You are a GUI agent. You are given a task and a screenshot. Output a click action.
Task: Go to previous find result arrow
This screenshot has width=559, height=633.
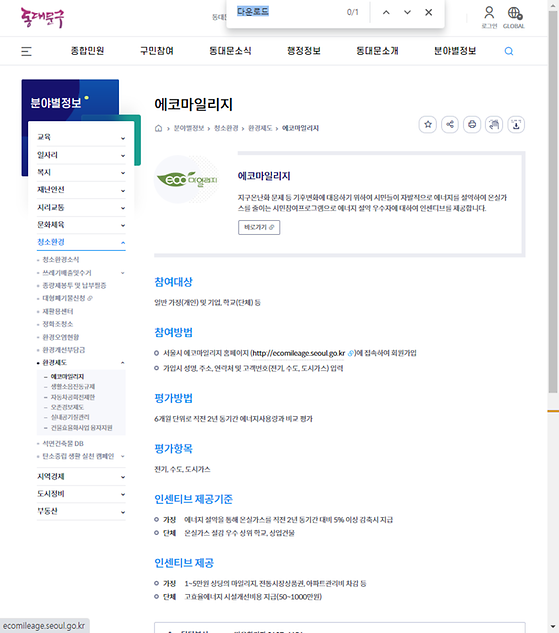pyautogui.click(x=386, y=13)
